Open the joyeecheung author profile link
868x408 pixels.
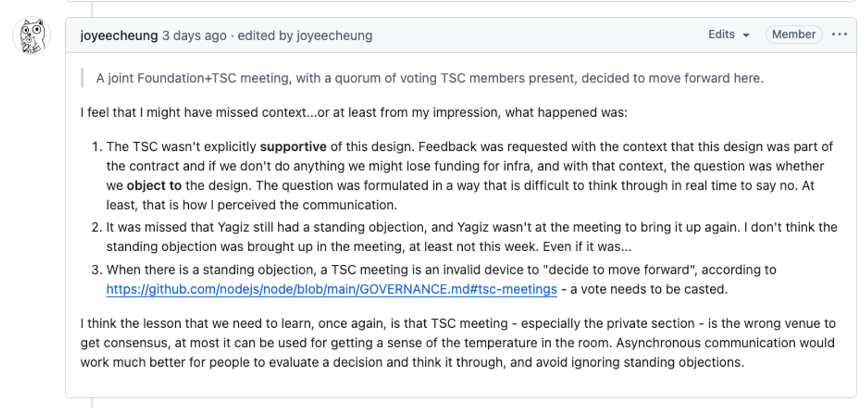tap(119, 35)
